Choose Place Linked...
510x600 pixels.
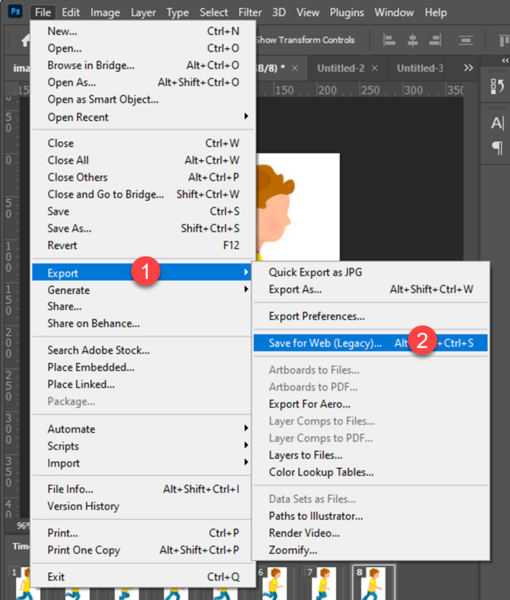[x=142, y=384]
